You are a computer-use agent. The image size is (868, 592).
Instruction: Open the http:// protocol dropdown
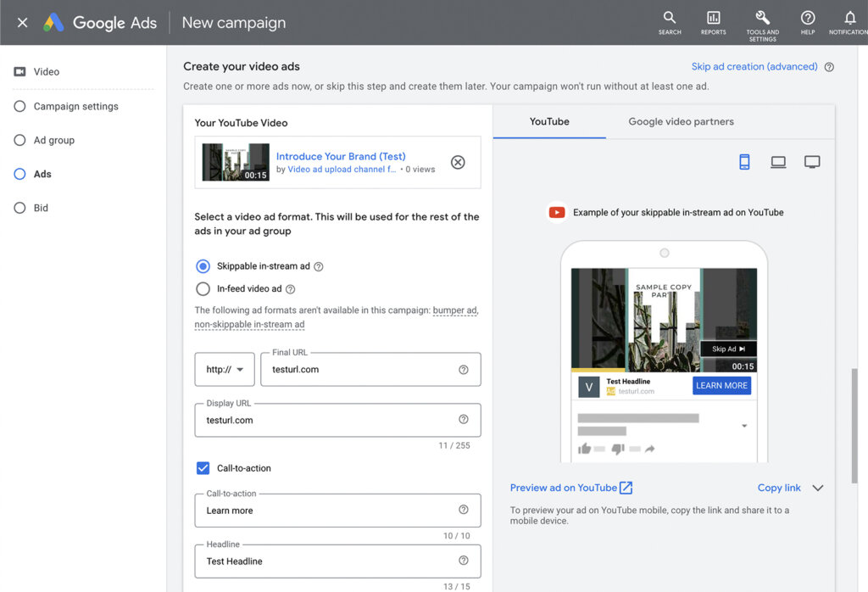point(225,370)
